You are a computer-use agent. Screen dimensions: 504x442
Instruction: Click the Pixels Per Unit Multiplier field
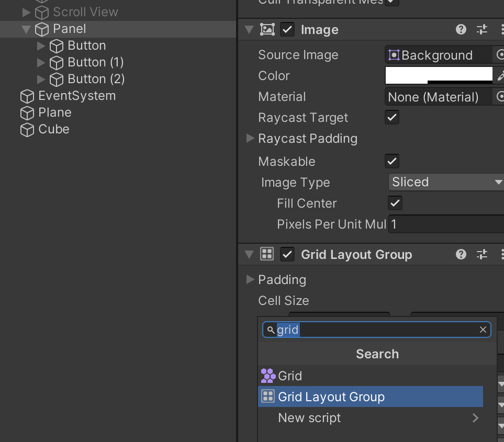point(445,224)
